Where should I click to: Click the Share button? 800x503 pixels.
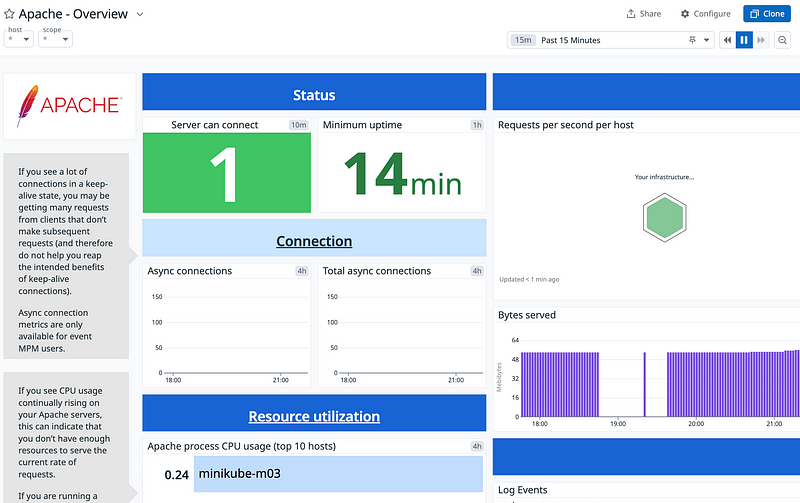point(644,14)
